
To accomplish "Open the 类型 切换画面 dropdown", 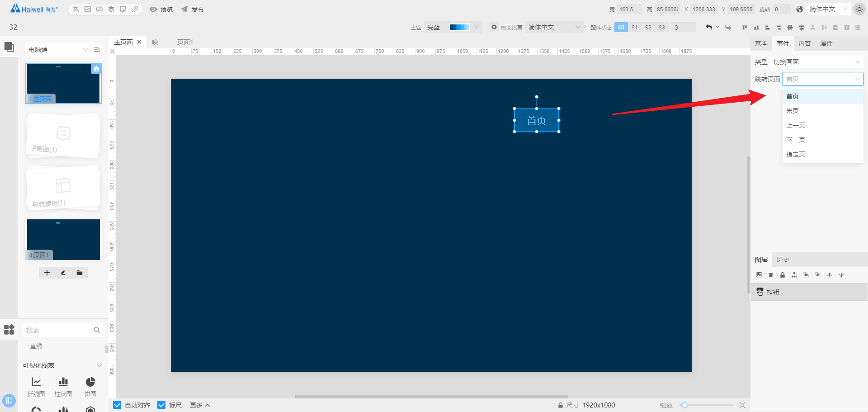I will pyautogui.click(x=816, y=62).
